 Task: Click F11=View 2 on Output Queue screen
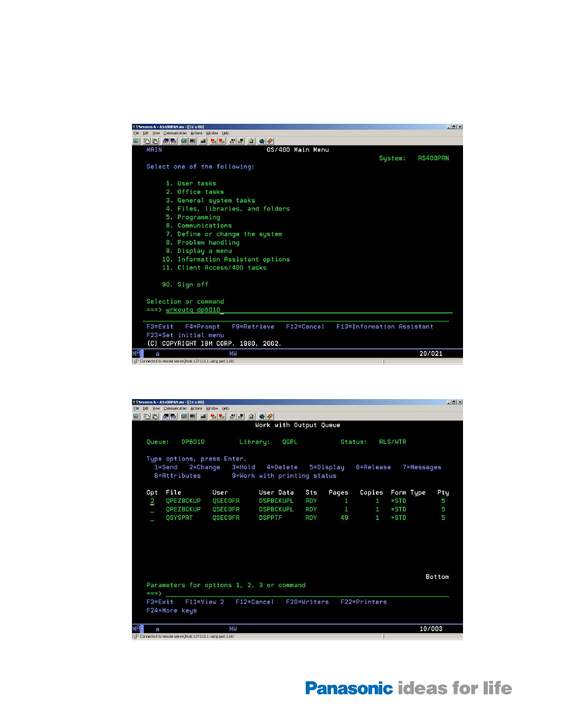(204, 602)
